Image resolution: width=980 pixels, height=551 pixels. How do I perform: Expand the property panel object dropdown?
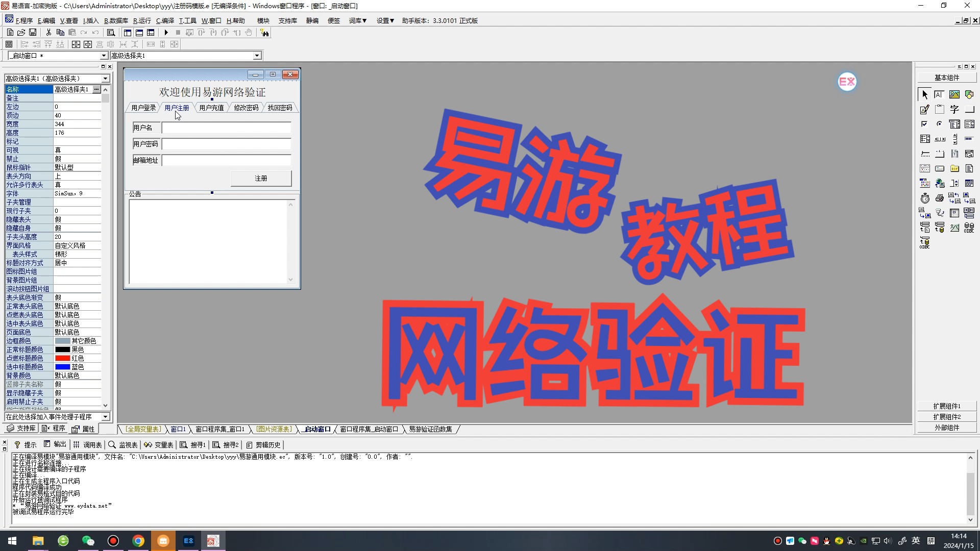point(105,79)
